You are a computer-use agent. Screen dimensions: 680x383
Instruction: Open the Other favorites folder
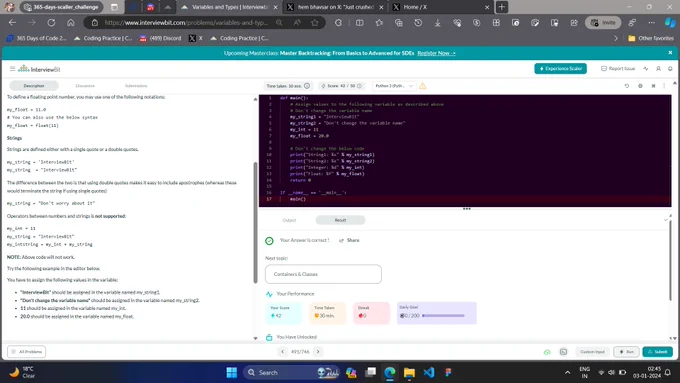651,38
